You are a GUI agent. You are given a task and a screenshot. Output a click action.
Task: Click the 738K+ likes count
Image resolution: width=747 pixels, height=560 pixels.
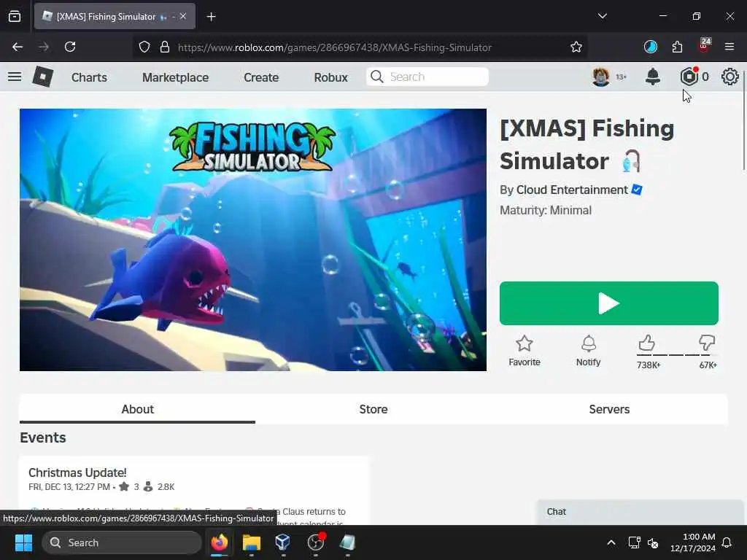click(x=649, y=365)
